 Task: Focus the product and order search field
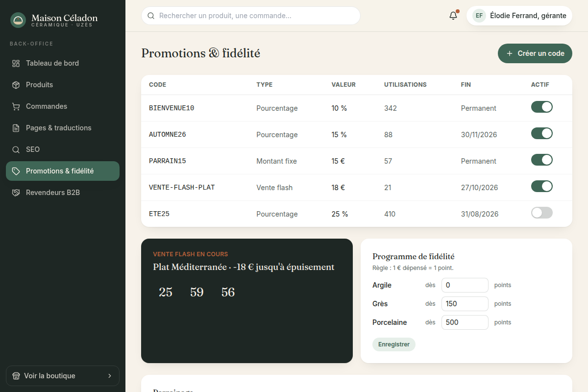(x=251, y=16)
